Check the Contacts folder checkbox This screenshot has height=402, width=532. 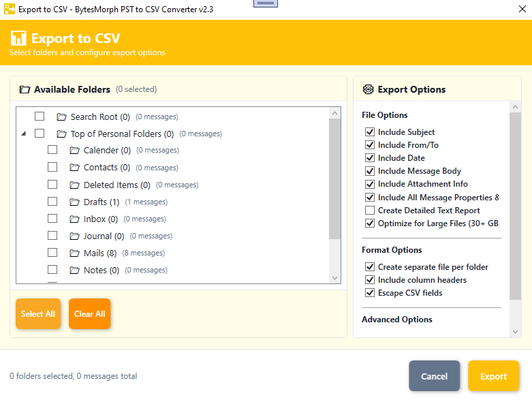click(x=52, y=167)
